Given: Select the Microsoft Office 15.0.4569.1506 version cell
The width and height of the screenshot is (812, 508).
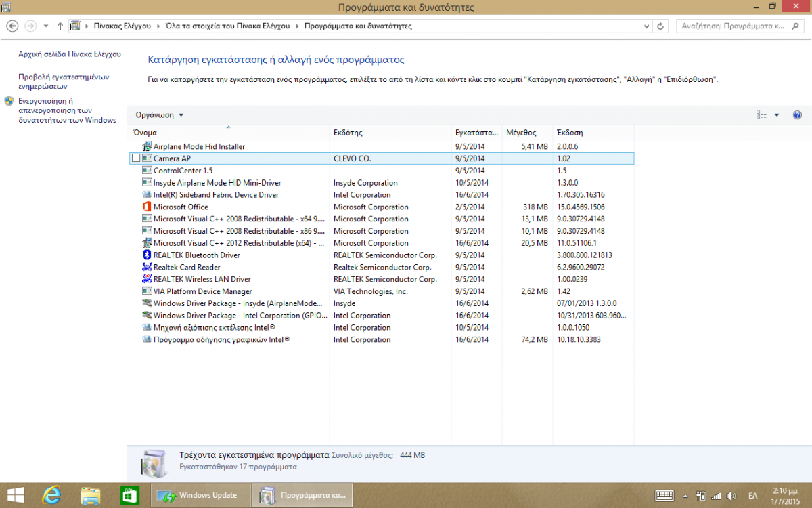Looking at the screenshot, I should pos(581,207).
